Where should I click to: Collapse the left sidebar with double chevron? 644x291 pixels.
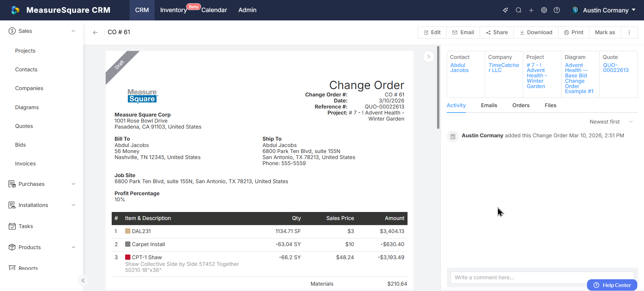coord(83,281)
